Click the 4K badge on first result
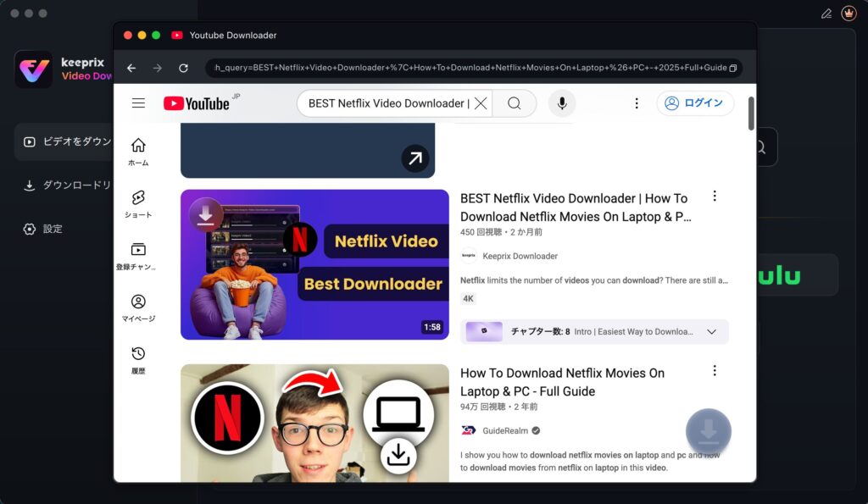 (x=468, y=299)
